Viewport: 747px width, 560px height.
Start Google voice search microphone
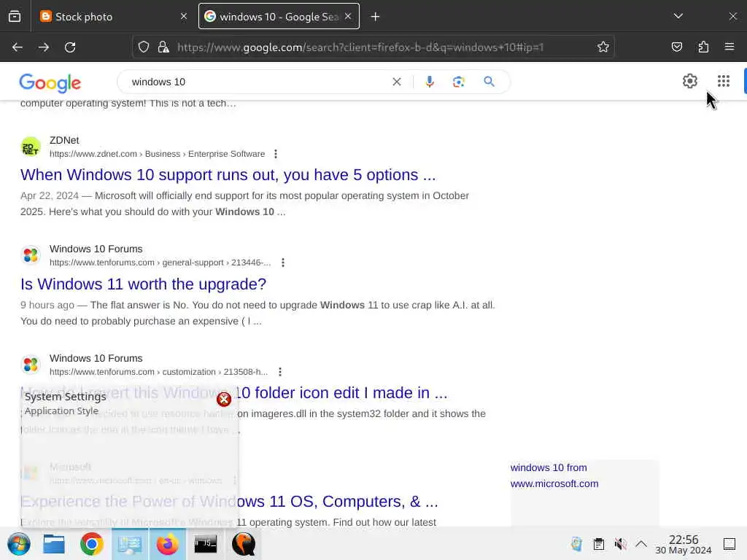(429, 82)
